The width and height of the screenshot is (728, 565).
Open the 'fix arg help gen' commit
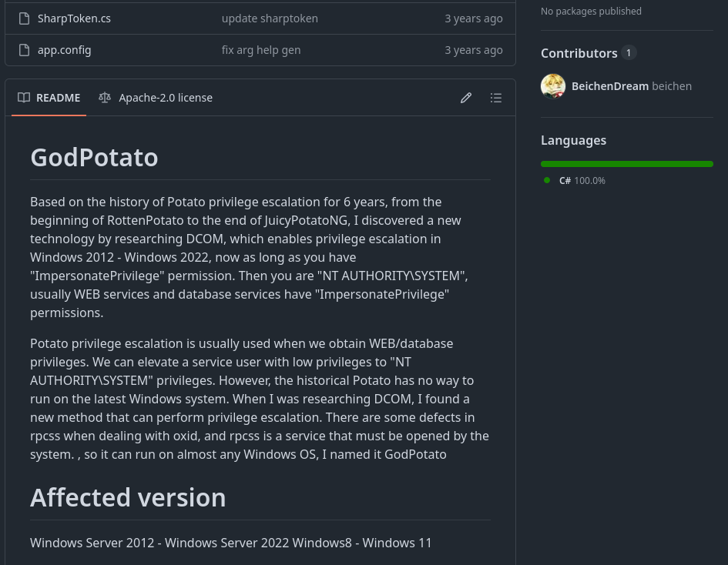261,50
